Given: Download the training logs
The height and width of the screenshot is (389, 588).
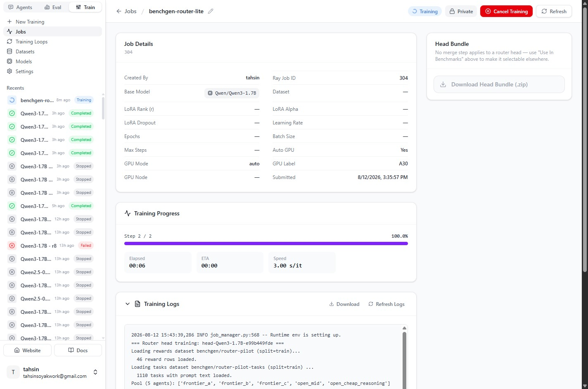Looking at the screenshot, I should (x=344, y=304).
